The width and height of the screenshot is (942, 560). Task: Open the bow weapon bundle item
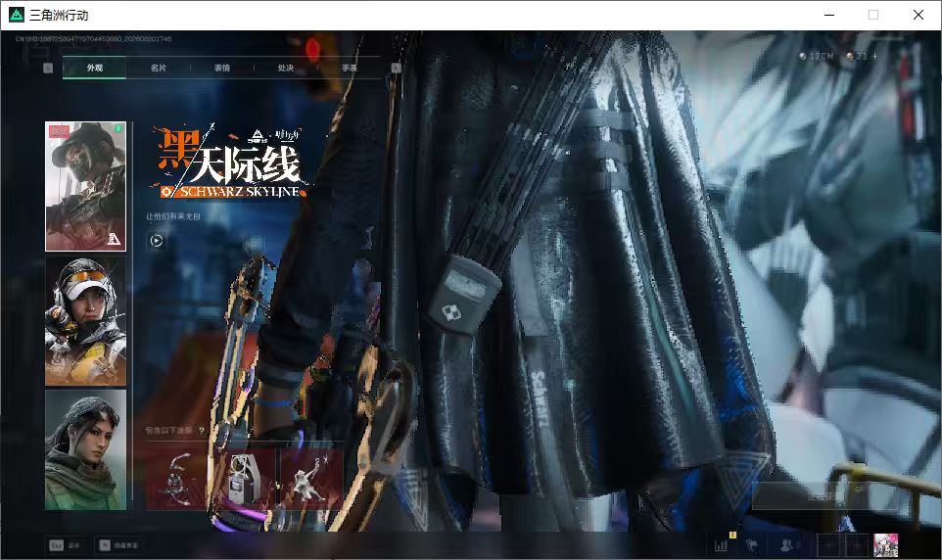pos(177,480)
